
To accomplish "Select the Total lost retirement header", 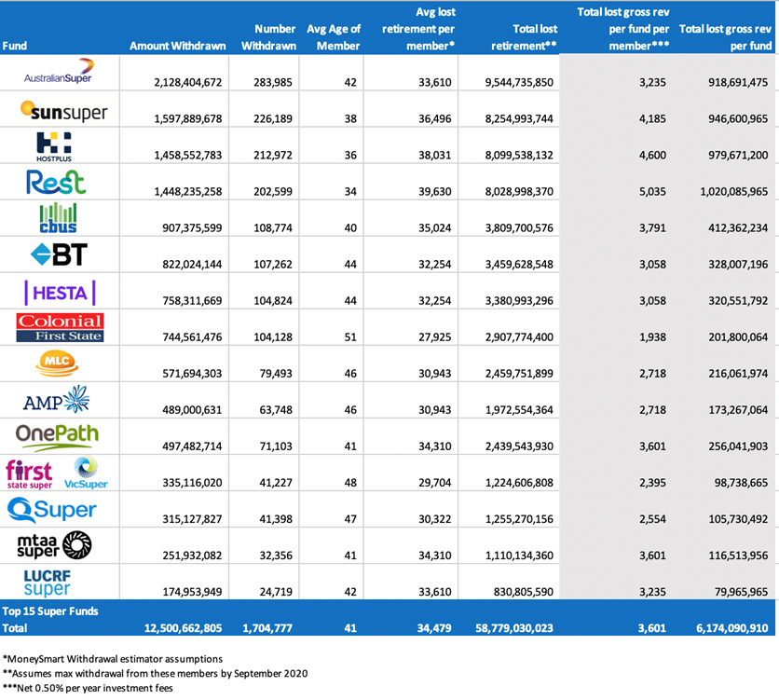I will [x=524, y=37].
